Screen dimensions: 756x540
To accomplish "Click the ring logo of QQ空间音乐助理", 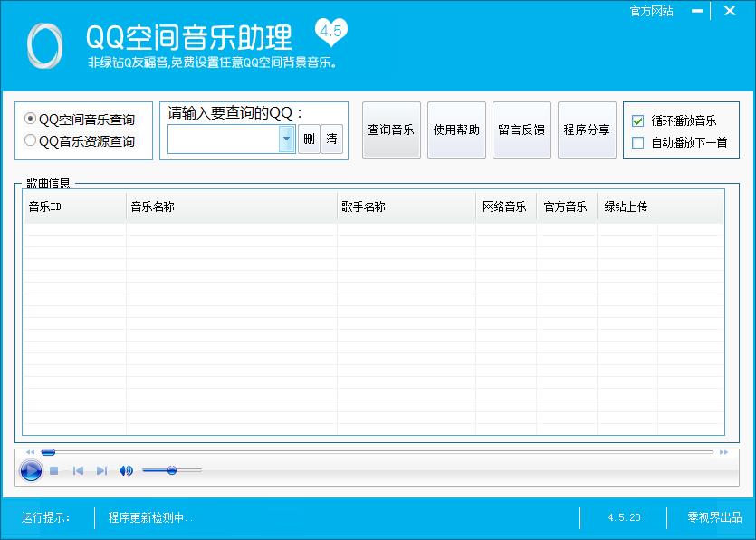I will pyautogui.click(x=45, y=46).
